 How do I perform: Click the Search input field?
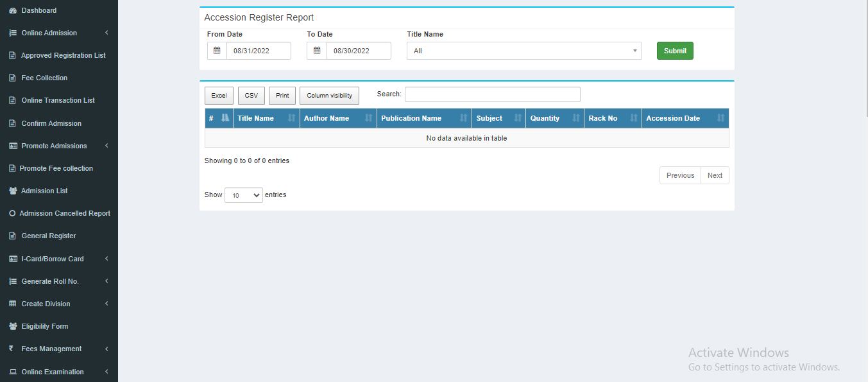(492, 94)
